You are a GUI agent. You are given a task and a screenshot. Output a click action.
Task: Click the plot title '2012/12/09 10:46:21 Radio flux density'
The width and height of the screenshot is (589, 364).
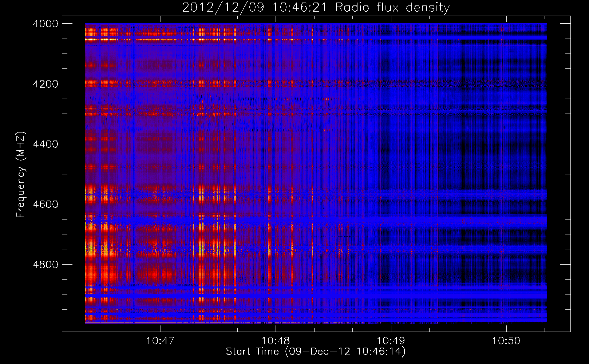tap(316, 7)
